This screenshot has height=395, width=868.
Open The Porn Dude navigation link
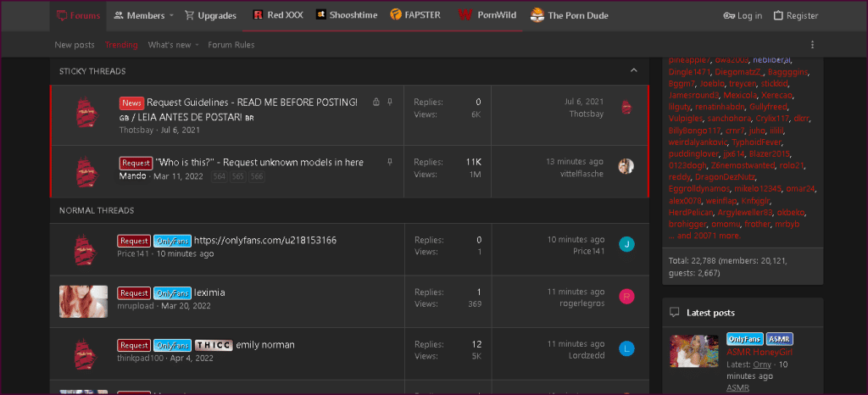tap(569, 15)
